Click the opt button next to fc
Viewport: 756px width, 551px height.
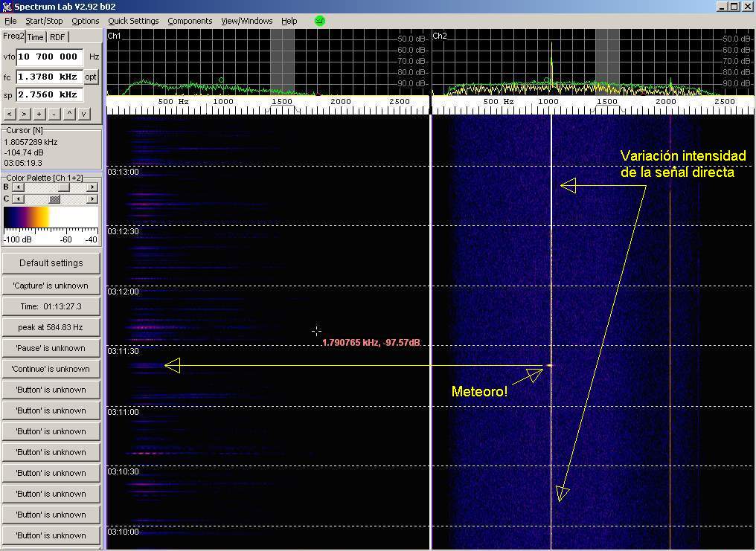[x=91, y=77]
